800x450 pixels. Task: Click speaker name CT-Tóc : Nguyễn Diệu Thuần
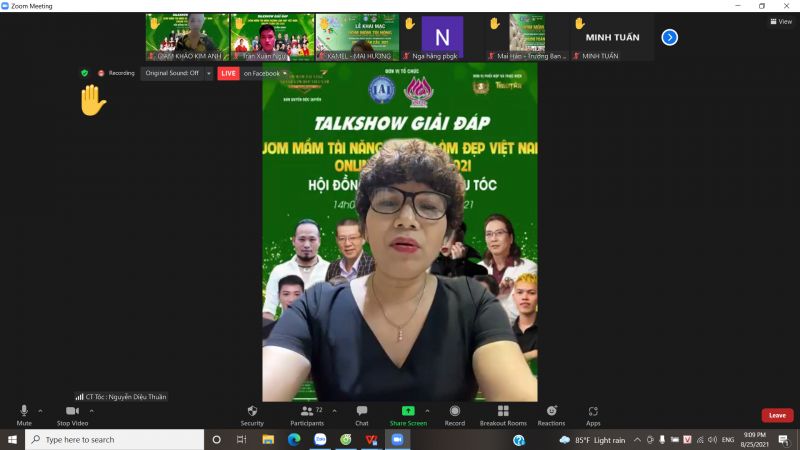pyautogui.click(x=121, y=396)
